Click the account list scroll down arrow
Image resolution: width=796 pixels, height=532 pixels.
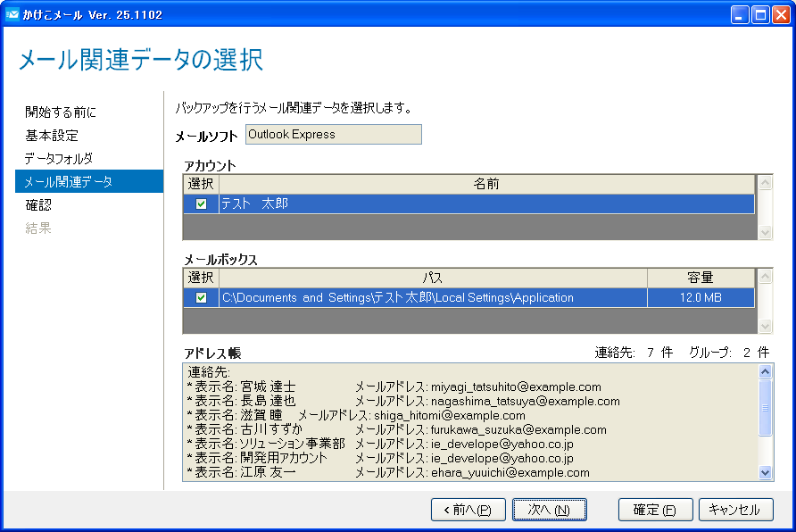coord(765,232)
